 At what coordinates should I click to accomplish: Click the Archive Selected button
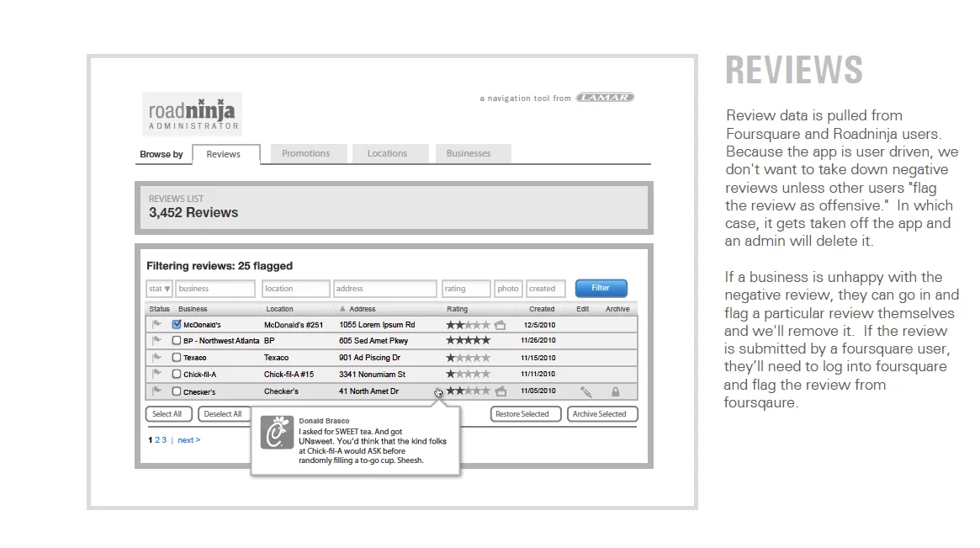tap(601, 413)
